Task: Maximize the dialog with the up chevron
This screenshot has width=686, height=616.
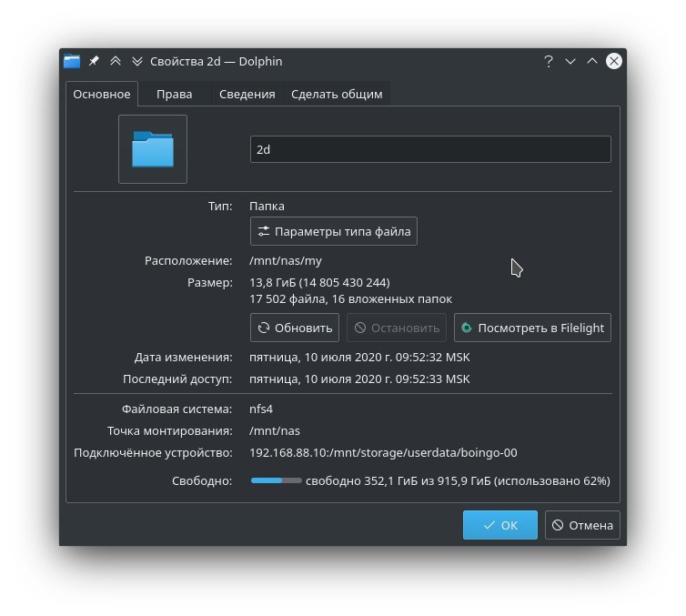Action: pos(592,61)
